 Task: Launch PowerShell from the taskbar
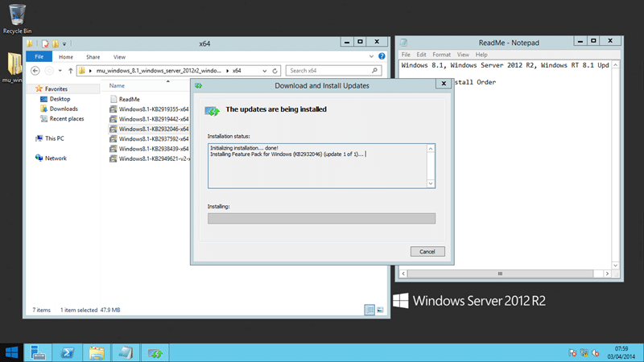pos(68,352)
